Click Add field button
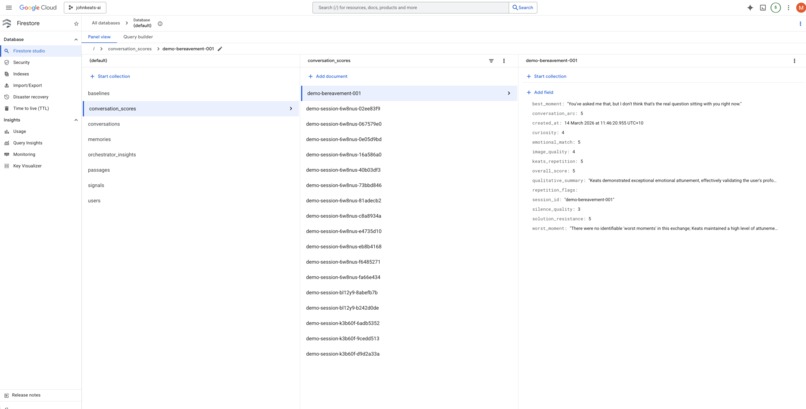The image size is (806, 409). [540, 92]
